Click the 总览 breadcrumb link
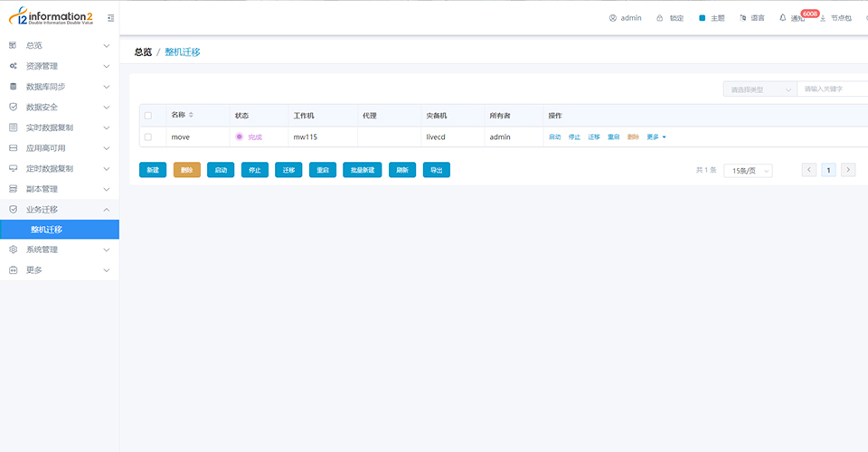Viewport: 868px width, 452px height. [x=143, y=52]
